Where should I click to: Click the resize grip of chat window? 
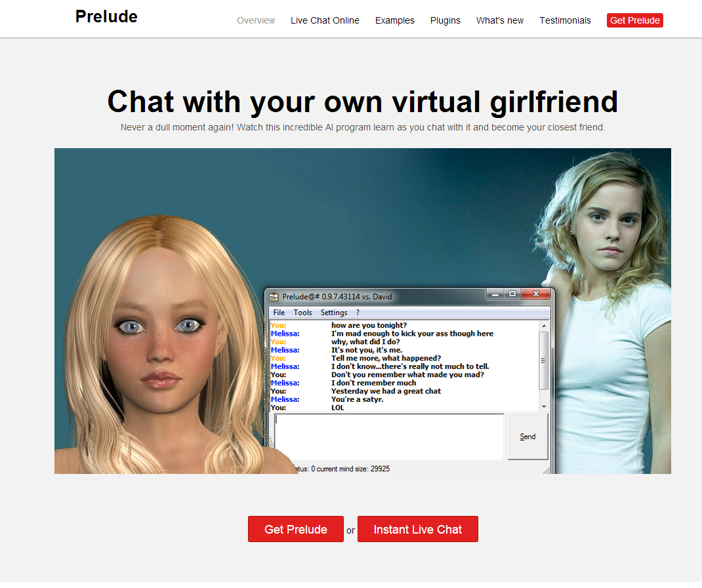(x=547, y=470)
